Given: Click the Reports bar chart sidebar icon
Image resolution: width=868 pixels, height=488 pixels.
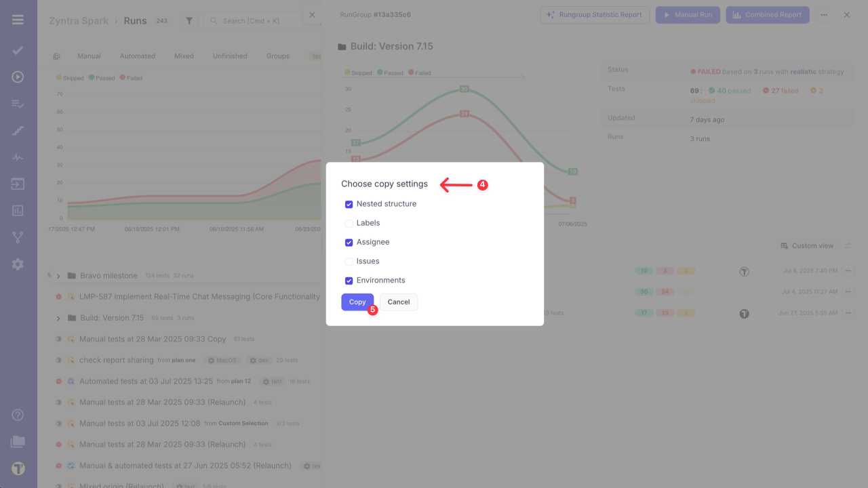Looking at the screenshot, I should [18, 210].
